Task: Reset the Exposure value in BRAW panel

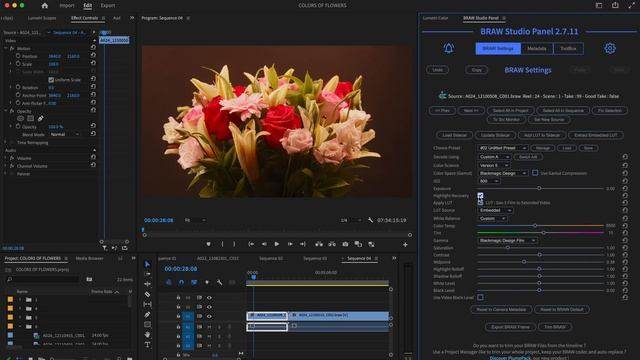Action: (x=625, y=189)
